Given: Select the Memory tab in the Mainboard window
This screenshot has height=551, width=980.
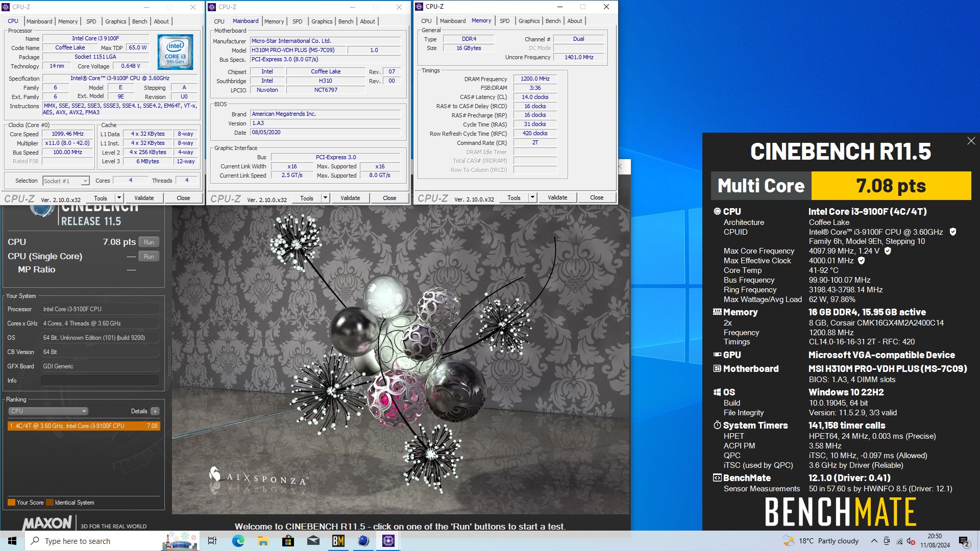Looking at the screenshot, I should (274, 21).
